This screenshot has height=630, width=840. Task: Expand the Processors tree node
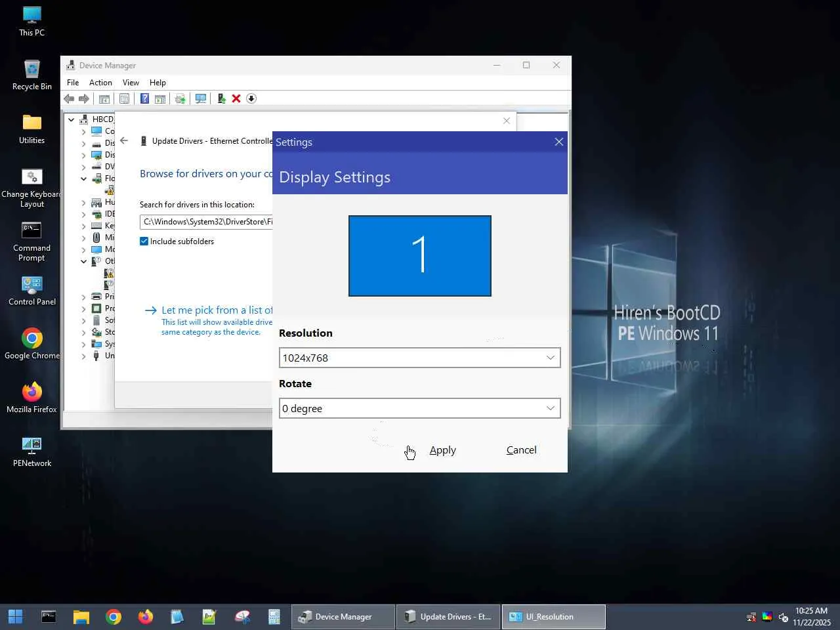click(x=83, y=308)
